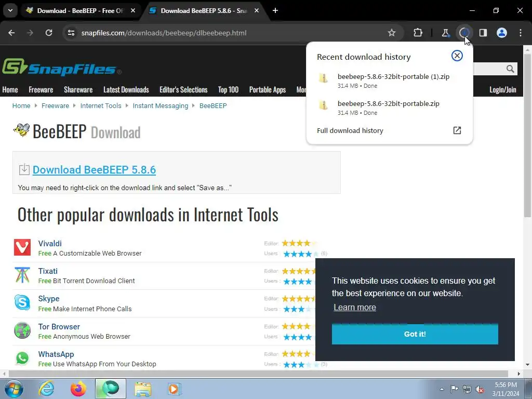
Task: Open media player taskbar icon
Action: pyautogui.click(x=175, y=389)
